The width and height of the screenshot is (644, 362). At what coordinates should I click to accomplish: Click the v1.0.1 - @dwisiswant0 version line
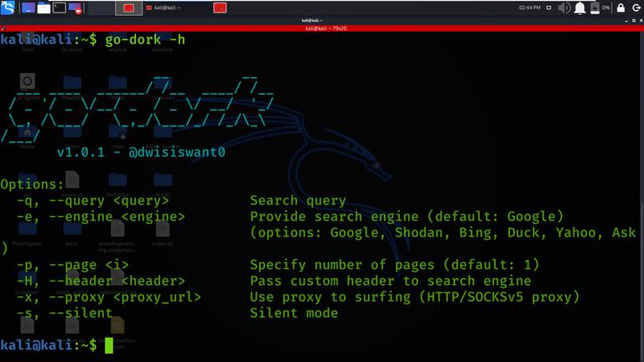click(x=141, y=153)
